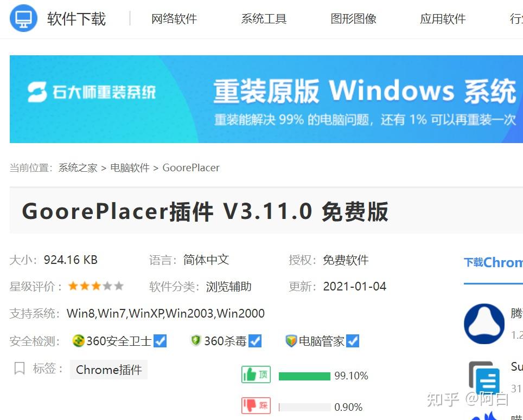Open the 网络软件 menu item
Screen dimensions: 523x420
pyautogui.click(x=174, y=19)
